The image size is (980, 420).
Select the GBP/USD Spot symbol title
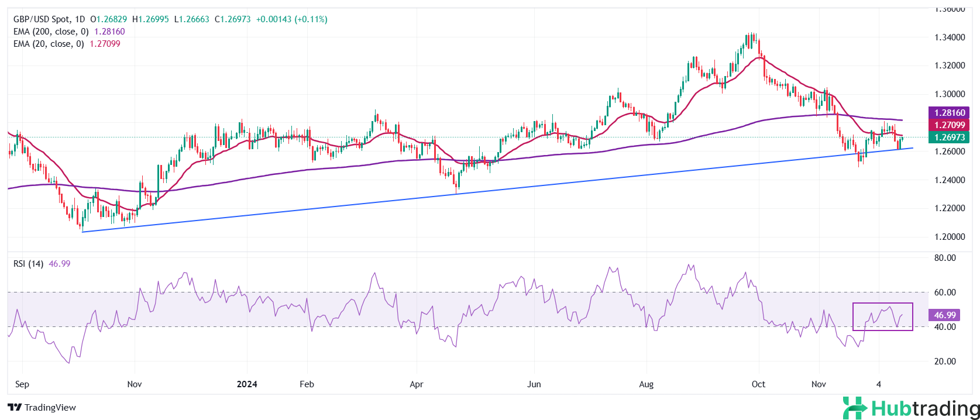(42, 19)
